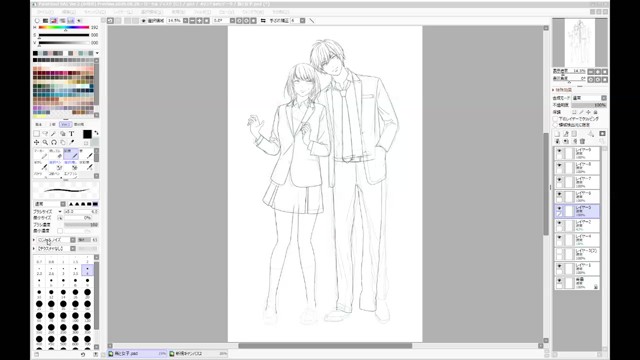Hide layer 9 with its eye icon

(559, 151)
